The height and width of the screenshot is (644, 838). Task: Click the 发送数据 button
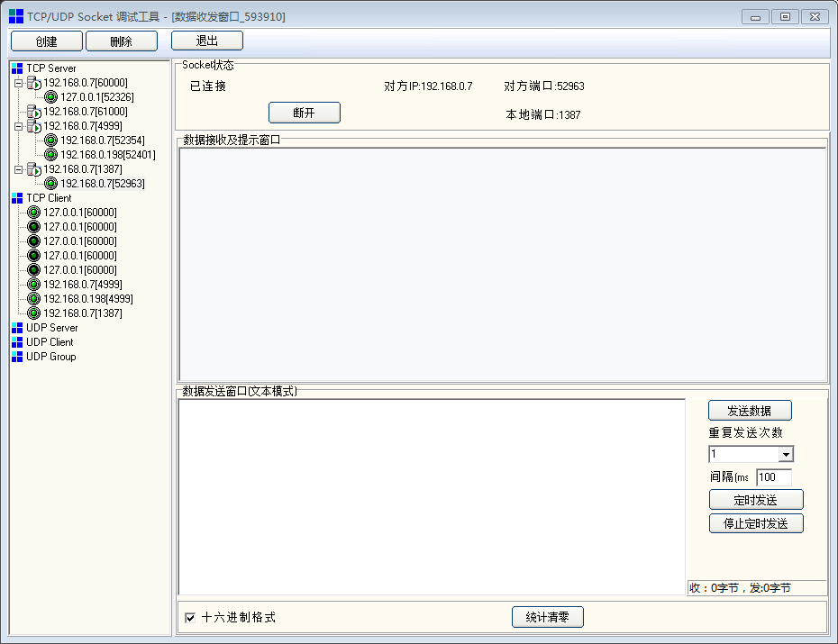[750, 411]
